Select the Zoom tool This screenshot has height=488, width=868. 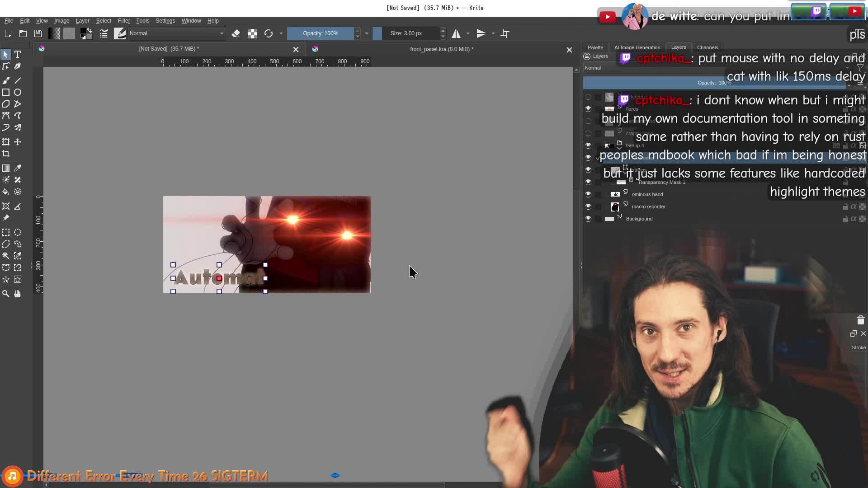[x=6, y=294]
